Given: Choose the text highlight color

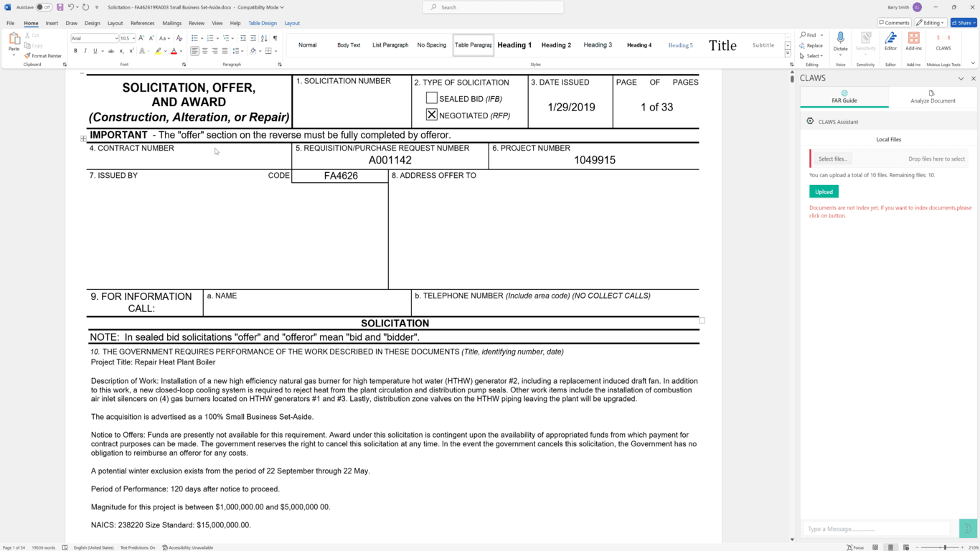Looking at the screenshot, I should (159, 51).
